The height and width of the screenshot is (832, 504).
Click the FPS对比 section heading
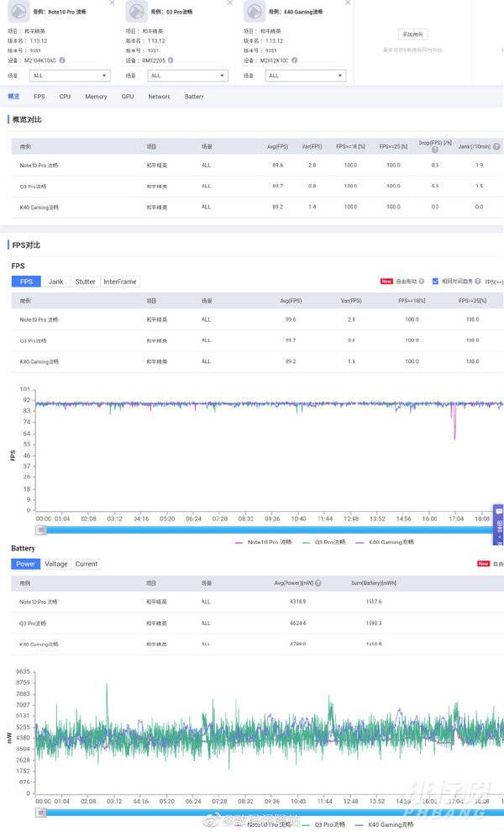point(26,245)
